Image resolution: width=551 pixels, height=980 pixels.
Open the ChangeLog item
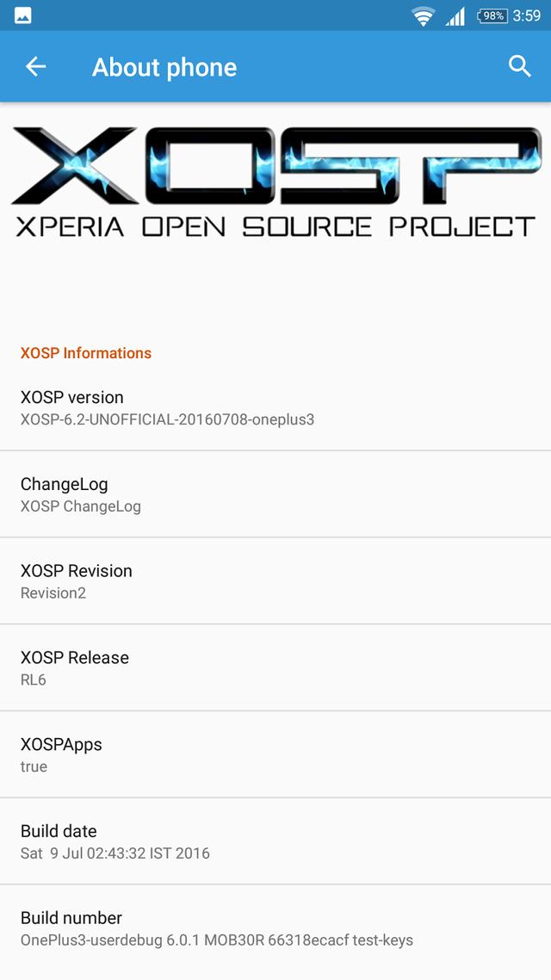click(x=275, y=494)
